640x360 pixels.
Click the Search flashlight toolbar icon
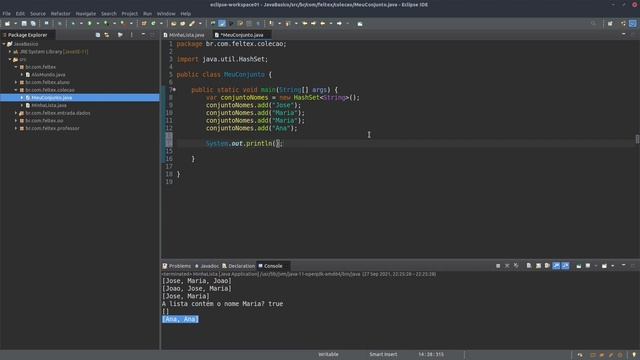[x=191, y=24]
